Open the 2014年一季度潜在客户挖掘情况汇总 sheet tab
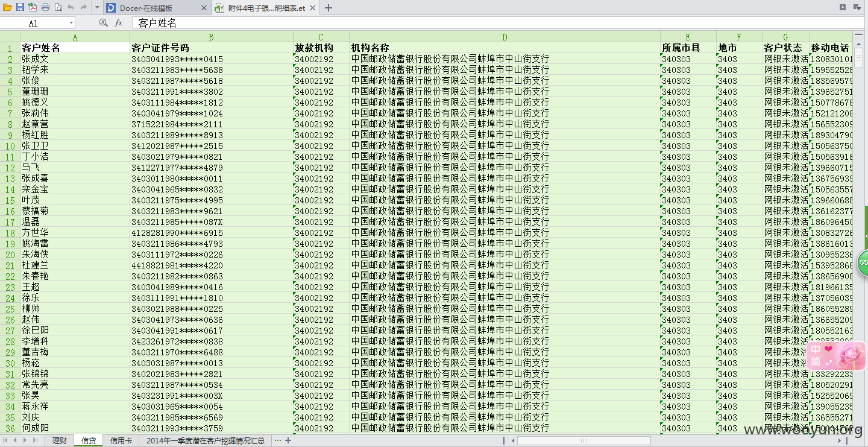868x447 pixels. [205, 440]
